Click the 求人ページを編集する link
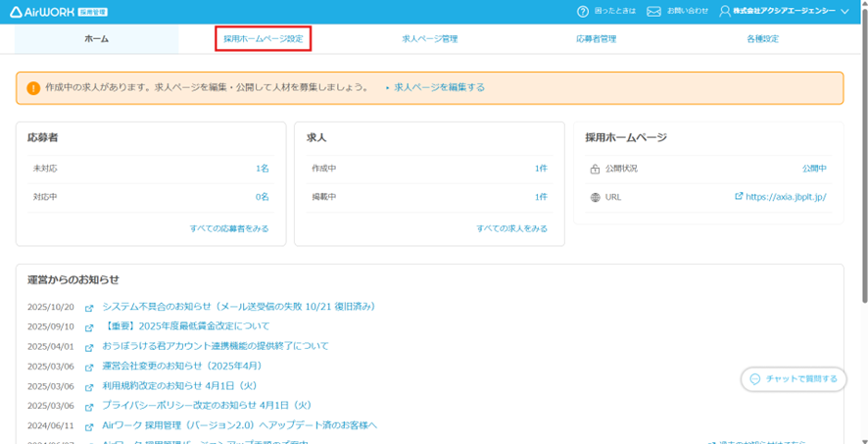The height and width of the screenshot is (444, 868). [x=439, y=87]
